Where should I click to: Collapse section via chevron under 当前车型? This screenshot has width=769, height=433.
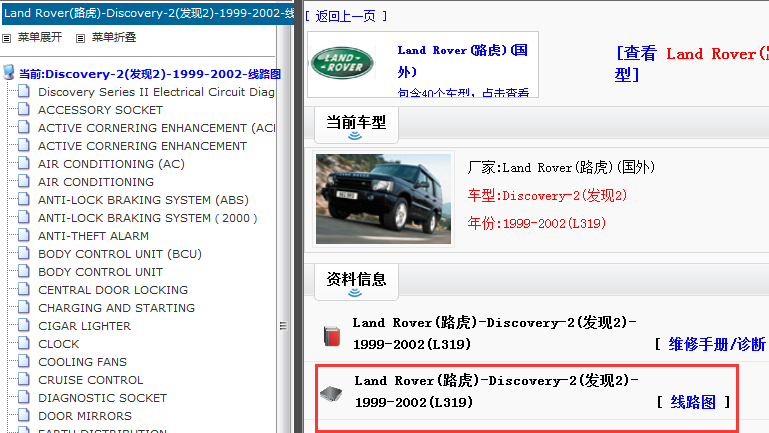click(355, 136)
